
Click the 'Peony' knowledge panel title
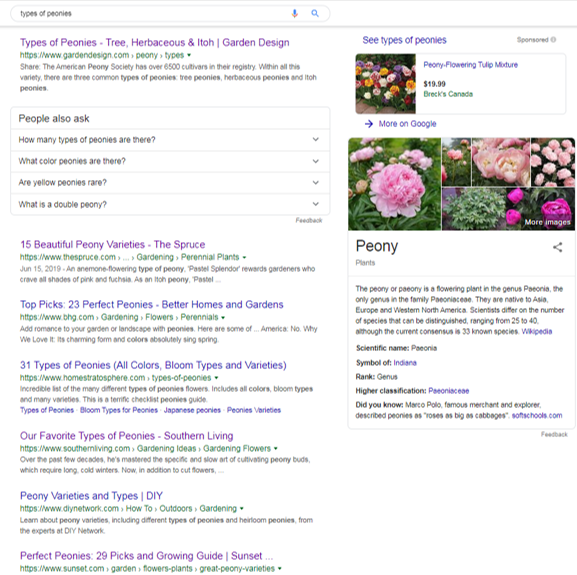tap(377, 246)
